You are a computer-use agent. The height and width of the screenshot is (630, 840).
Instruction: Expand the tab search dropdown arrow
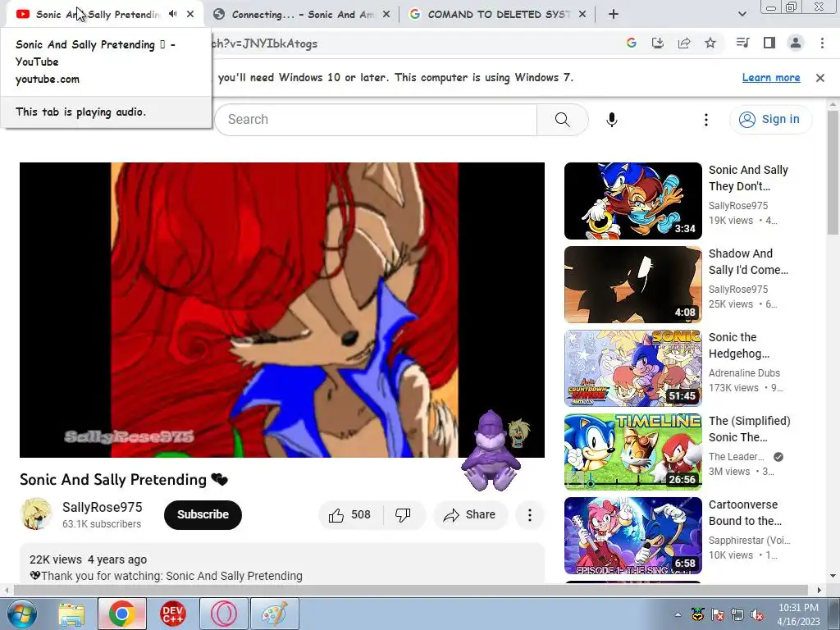point(742,15)
